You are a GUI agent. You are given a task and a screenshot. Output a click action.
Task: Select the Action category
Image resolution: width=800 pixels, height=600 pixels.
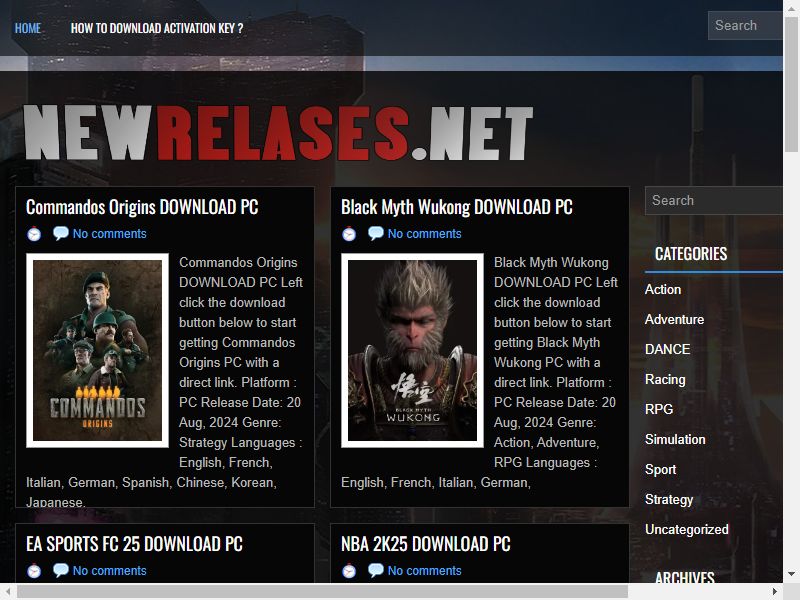point(663,289)
